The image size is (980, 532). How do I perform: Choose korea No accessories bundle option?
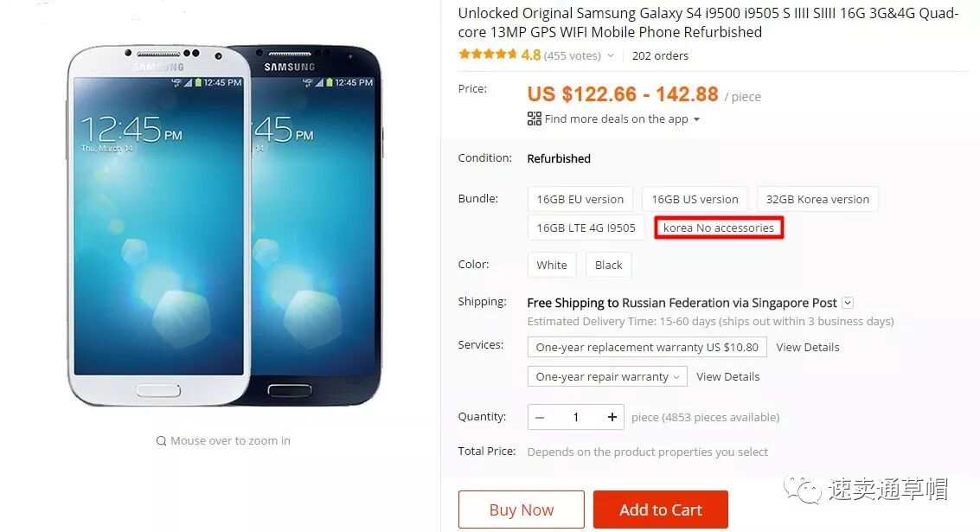719,228
